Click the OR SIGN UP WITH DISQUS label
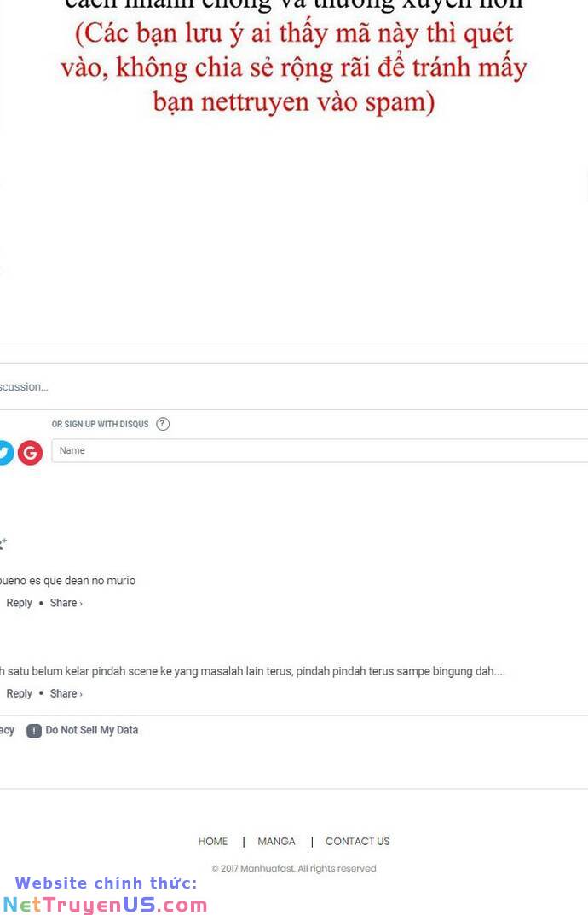The image size is (588, 915). [100, 424]
